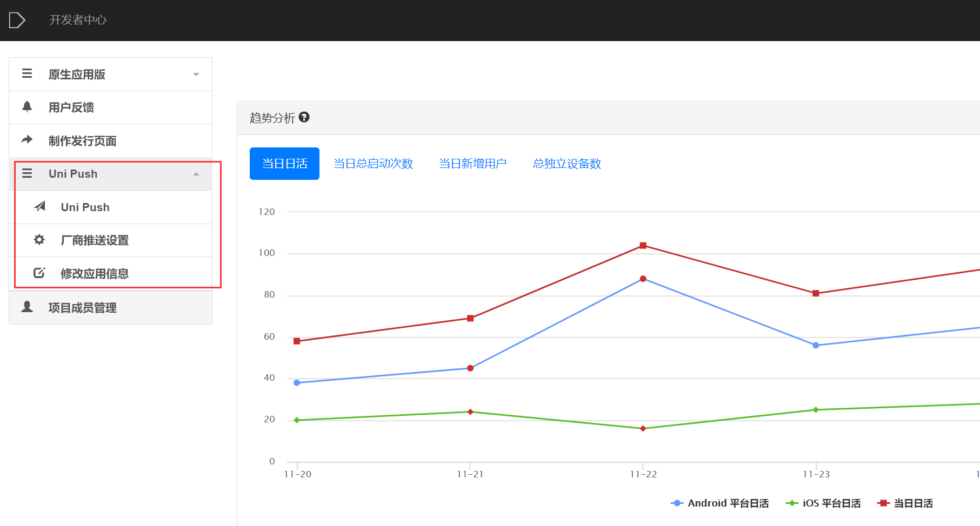Open 开发者中心 header link
The width and height of the screenshot is (980, 526).
pos(78,20)
